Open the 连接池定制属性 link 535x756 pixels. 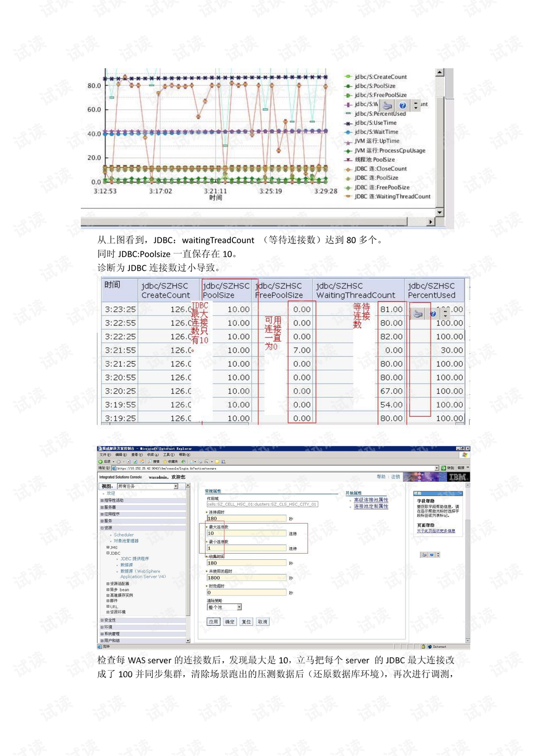coord(371,506)
